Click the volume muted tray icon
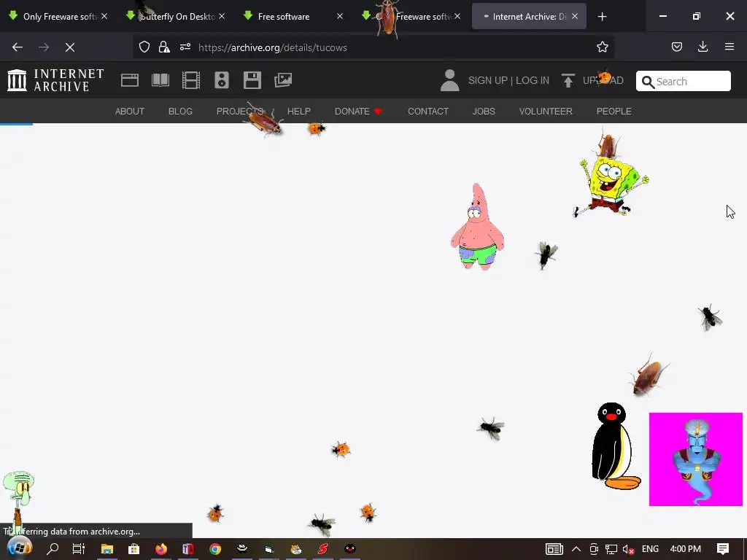 click(628, 549)
